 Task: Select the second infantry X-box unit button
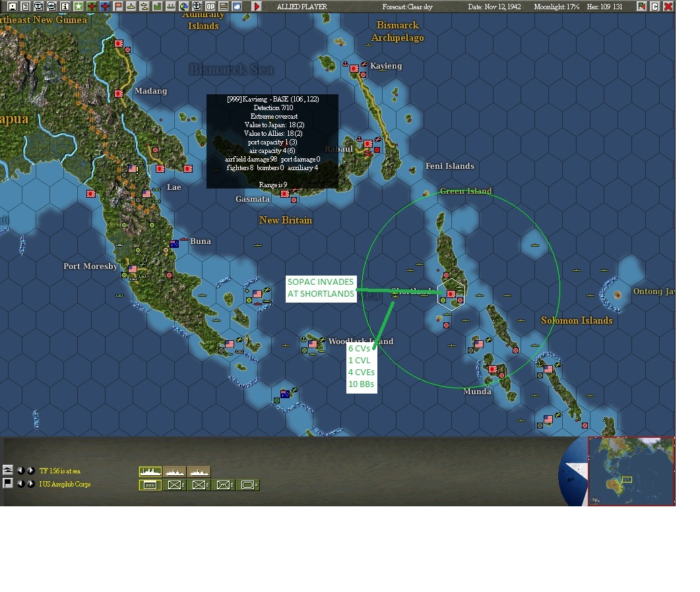[x=199, y=485]
